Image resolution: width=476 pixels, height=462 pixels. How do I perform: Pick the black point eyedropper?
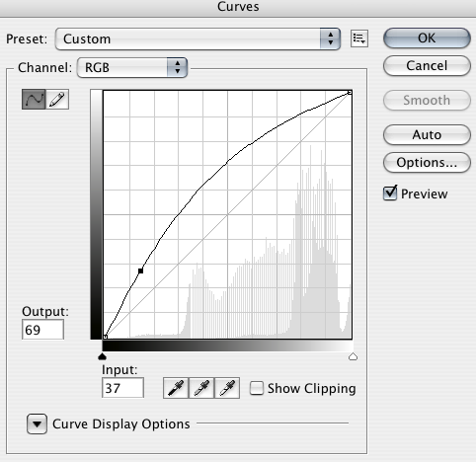176,388
